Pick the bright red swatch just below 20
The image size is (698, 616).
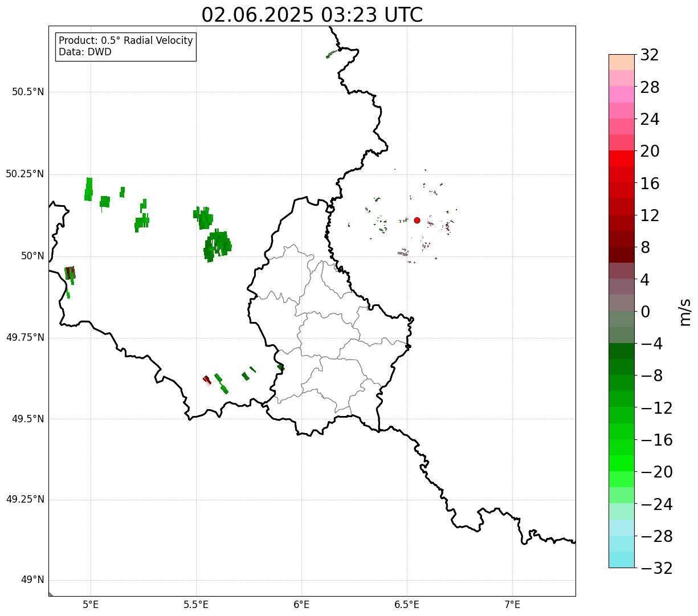622,158
